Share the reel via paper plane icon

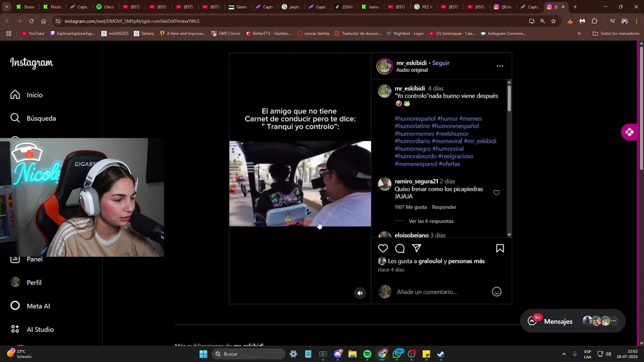tap(417, 248)
